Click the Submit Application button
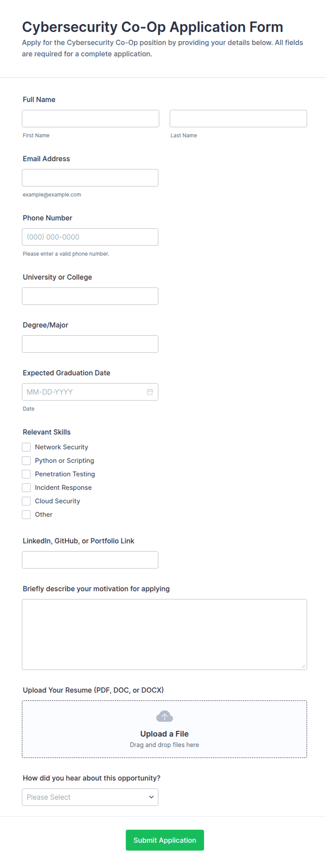The height and width of the screenshot is (868, 326). pyautogui.click(x=165, y=840)
